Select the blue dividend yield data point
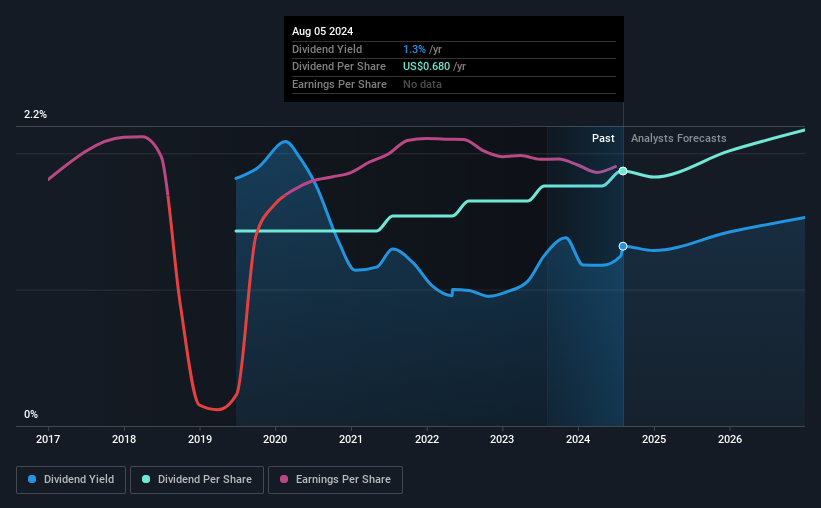The height and width of the screenshot is (508, 821). click(x=623, y=246)
